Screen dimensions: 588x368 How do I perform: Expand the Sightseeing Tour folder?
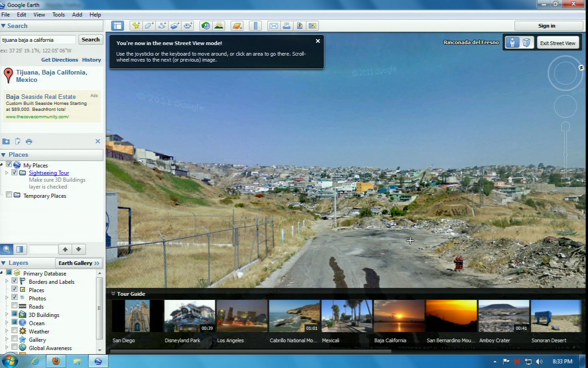7,173
